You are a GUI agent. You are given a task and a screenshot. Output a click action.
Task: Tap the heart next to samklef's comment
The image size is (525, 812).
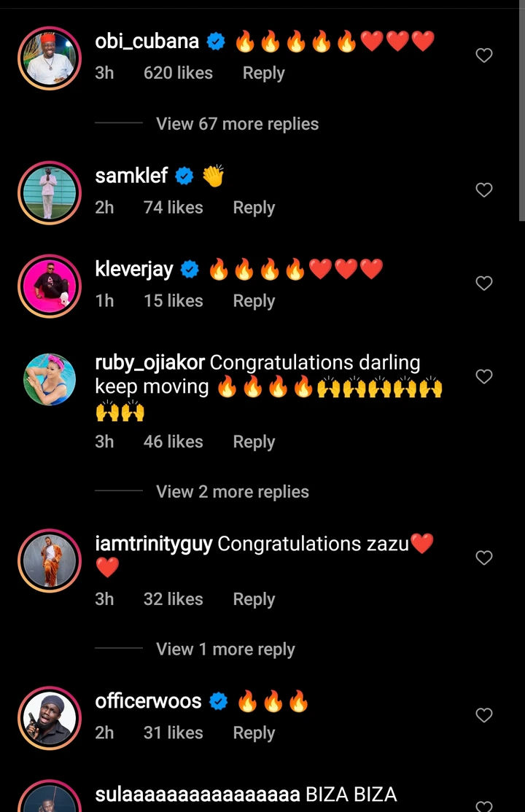[x=483, y=190]
